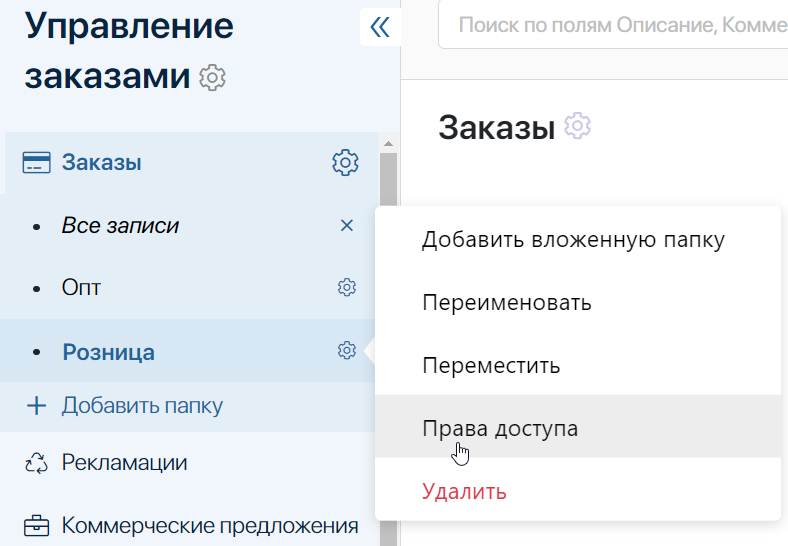
Task: Click the Коммерческие предложения briefcase icon
Action: [x=37, y=526]
